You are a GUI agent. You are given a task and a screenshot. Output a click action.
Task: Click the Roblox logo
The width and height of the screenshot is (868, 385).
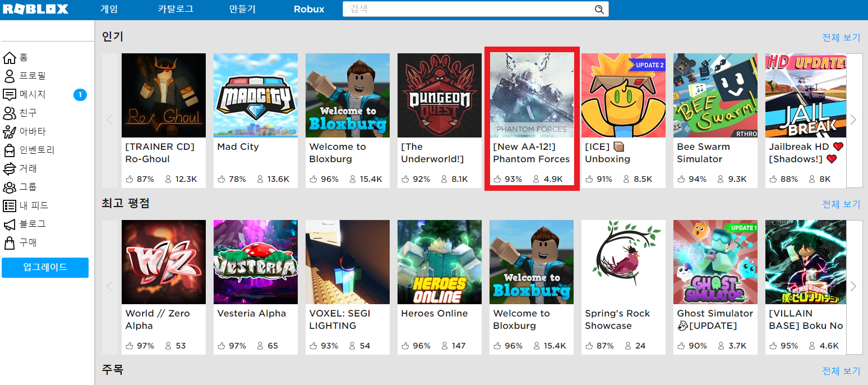35,9
